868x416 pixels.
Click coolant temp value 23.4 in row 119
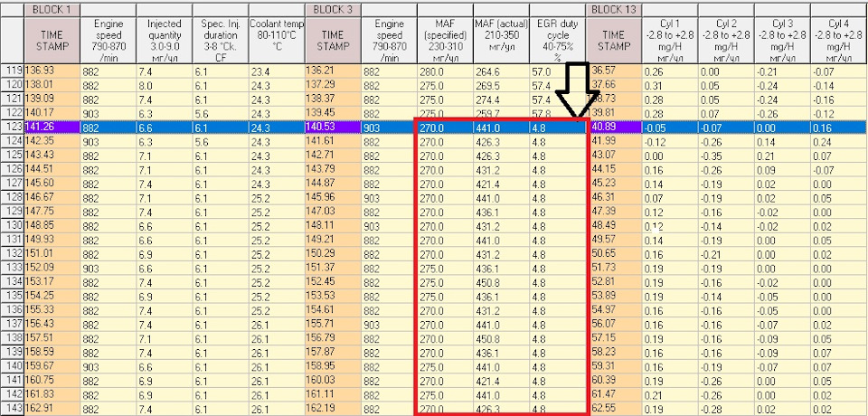coord(277,71)
